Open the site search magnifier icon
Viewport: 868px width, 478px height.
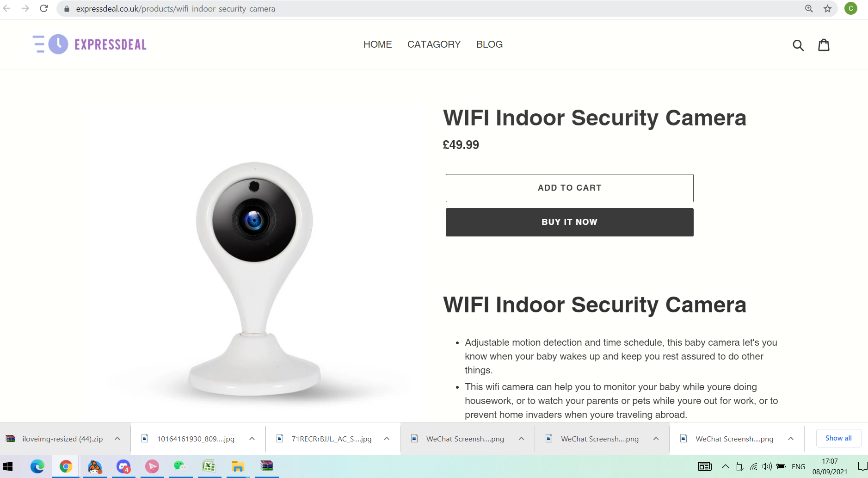798,45
